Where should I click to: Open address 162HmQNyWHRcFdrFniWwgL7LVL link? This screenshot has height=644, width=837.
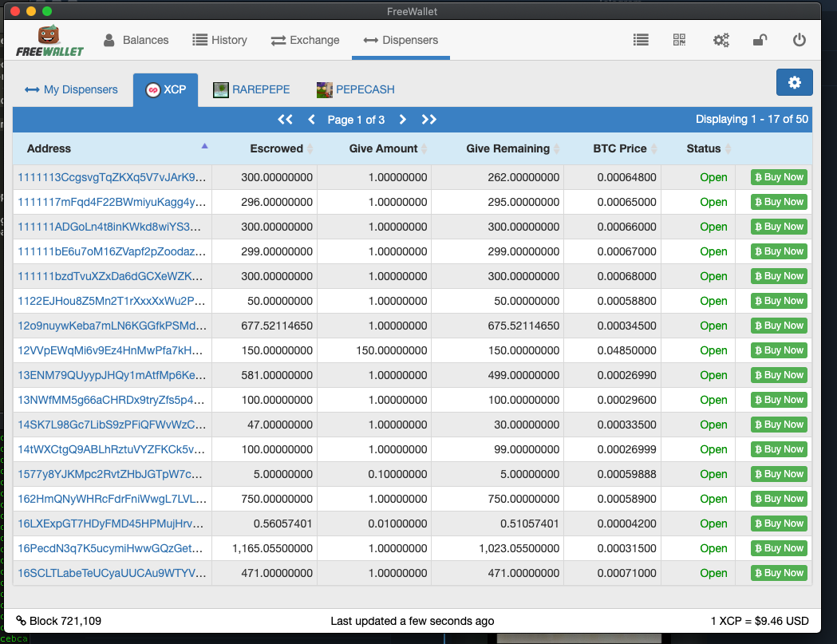pyautogui.click(x=112, y=499)
